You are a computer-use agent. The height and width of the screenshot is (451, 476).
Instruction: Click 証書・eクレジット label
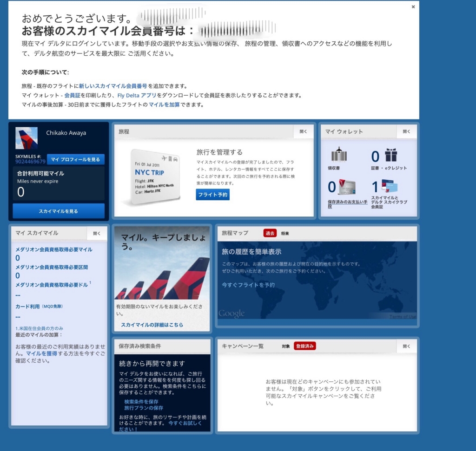[389, 168]
